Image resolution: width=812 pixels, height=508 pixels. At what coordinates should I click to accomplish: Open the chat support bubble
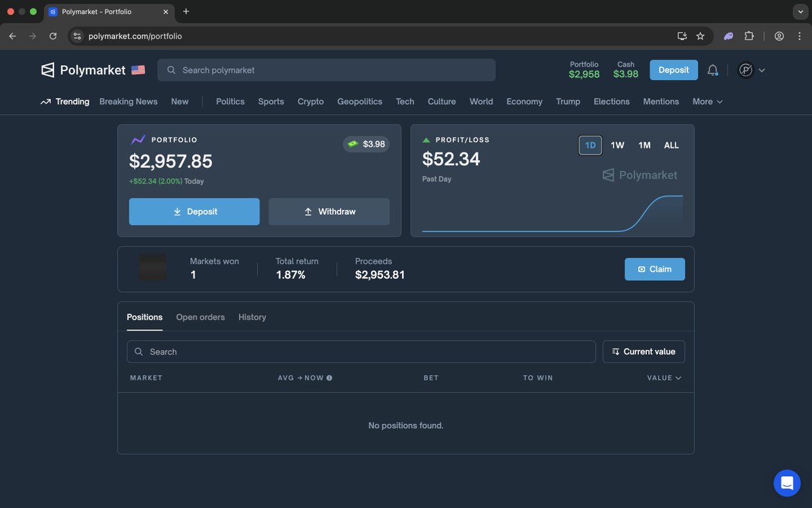786,483
